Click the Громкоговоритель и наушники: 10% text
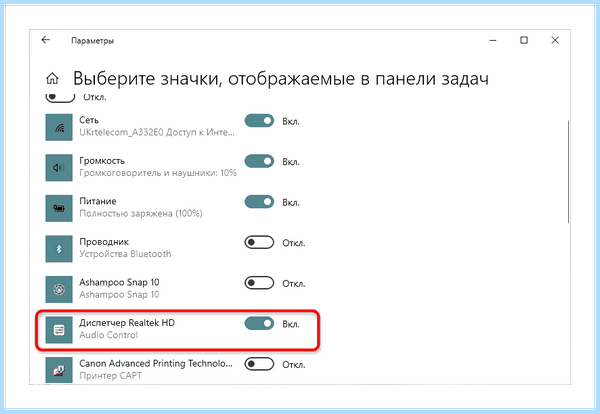 click(158, 173)
